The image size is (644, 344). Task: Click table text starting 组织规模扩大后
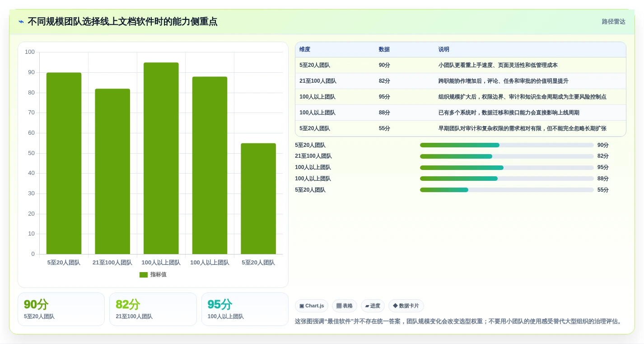pyautogui.click(x=523, y=97)
